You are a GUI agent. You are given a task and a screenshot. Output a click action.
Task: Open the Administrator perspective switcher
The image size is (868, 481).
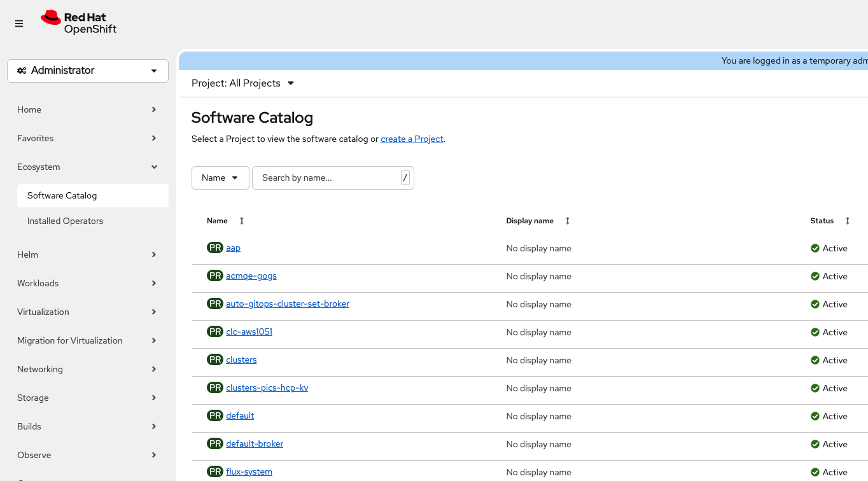(x=88, y=71)
